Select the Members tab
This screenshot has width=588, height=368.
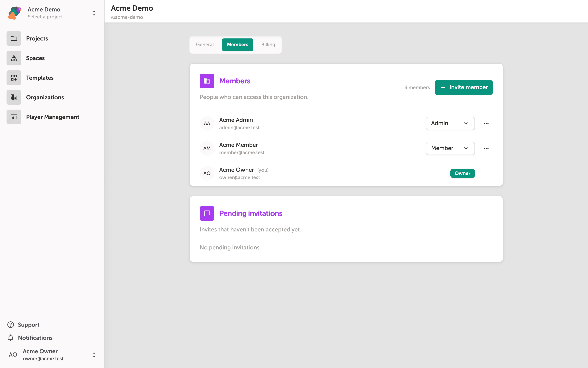coord(237,45)
